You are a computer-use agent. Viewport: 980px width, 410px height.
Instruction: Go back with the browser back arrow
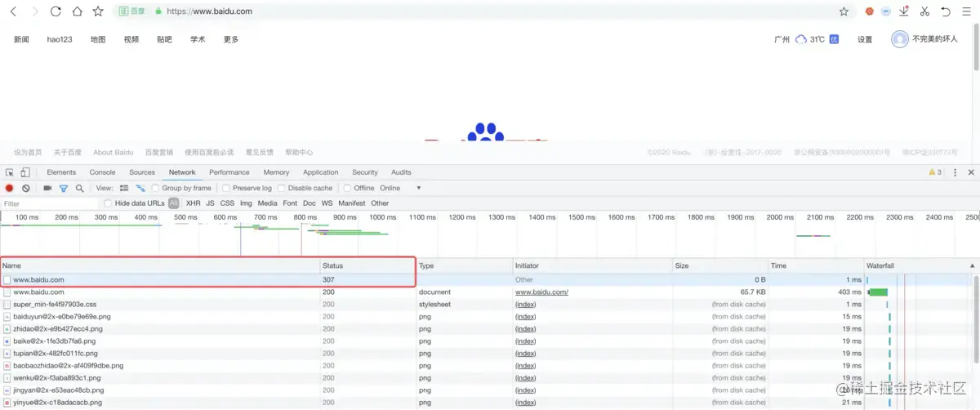[x=13, y=11]
